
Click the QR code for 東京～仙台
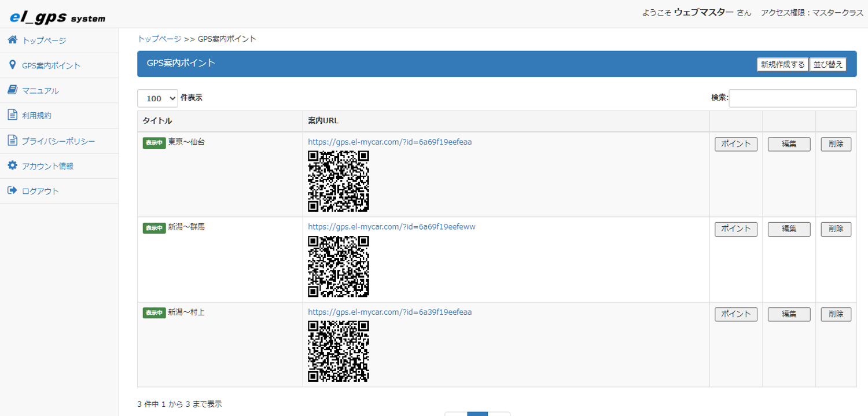point(339,181)
